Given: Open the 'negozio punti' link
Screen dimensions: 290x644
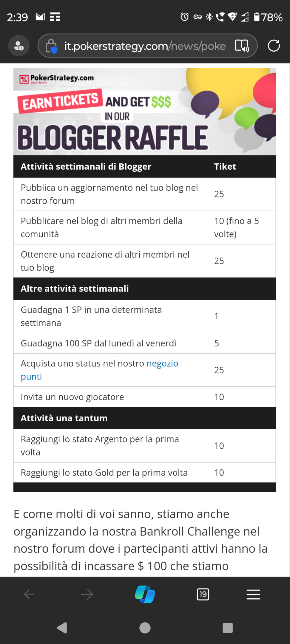Looking at the screenshot, I should pyautogui.click(x=99, y=370).
